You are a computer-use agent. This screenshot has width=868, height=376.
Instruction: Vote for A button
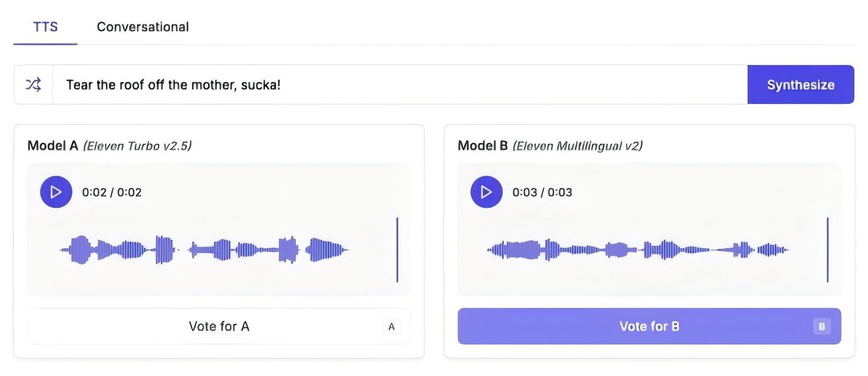[x=219, y=326]
